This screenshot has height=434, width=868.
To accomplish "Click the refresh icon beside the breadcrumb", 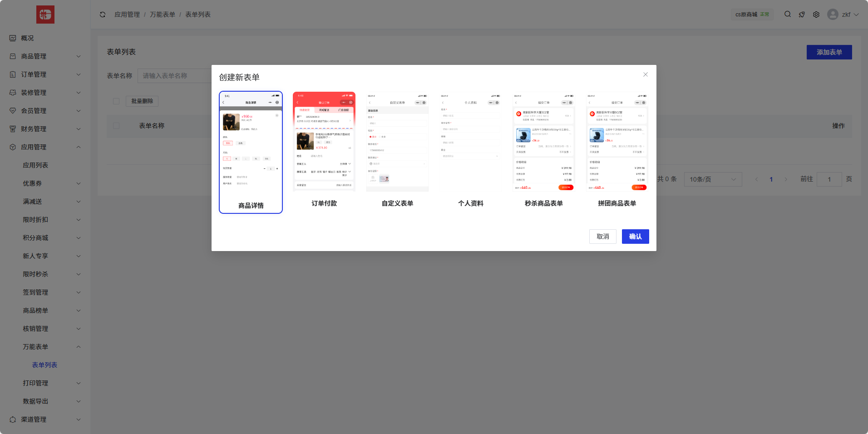I will [103, 15].
